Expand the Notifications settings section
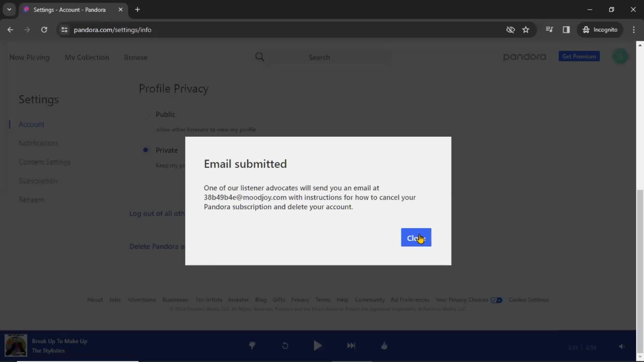The width and height of the screenshot is (644, 362). tap(39, 143)
